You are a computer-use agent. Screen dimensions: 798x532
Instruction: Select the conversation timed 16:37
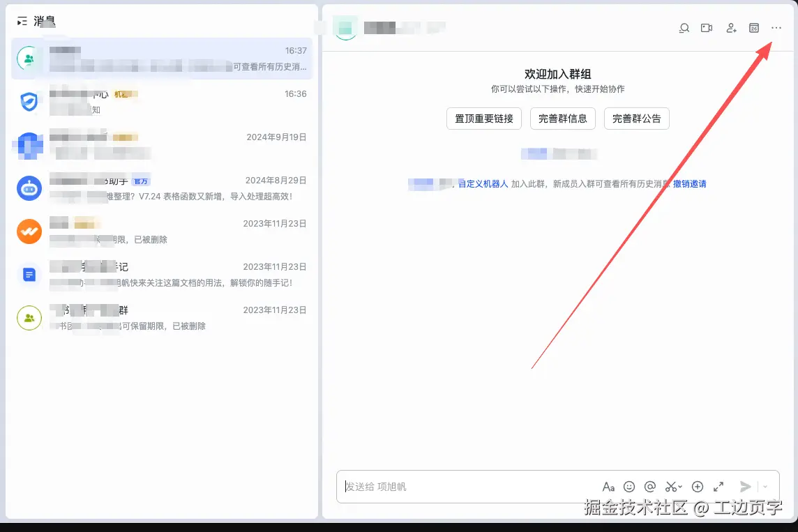tap(162, 59)
